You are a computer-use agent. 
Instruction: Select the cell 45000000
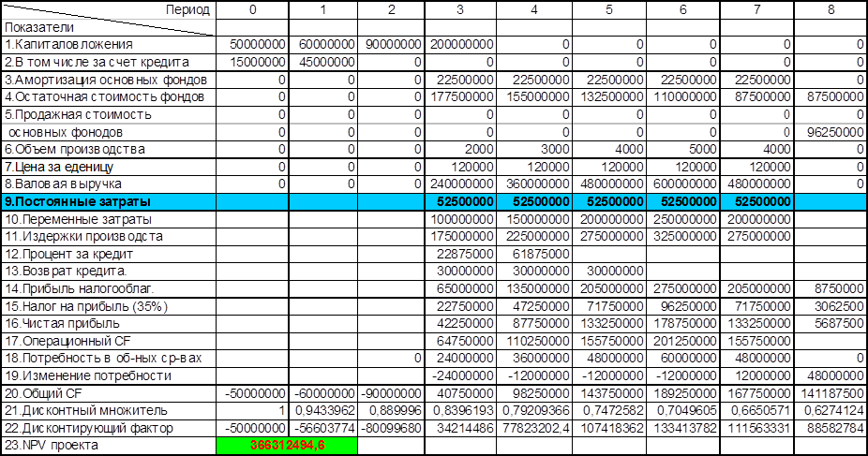coord(326,62)
